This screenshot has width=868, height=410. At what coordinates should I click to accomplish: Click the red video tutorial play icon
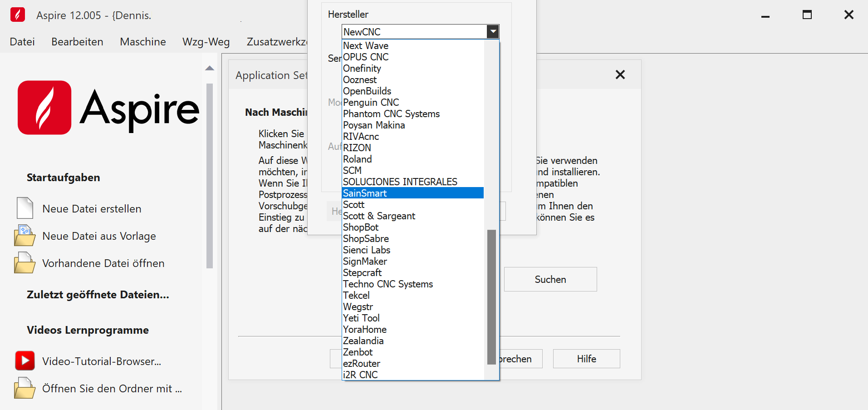click(25, 361)
